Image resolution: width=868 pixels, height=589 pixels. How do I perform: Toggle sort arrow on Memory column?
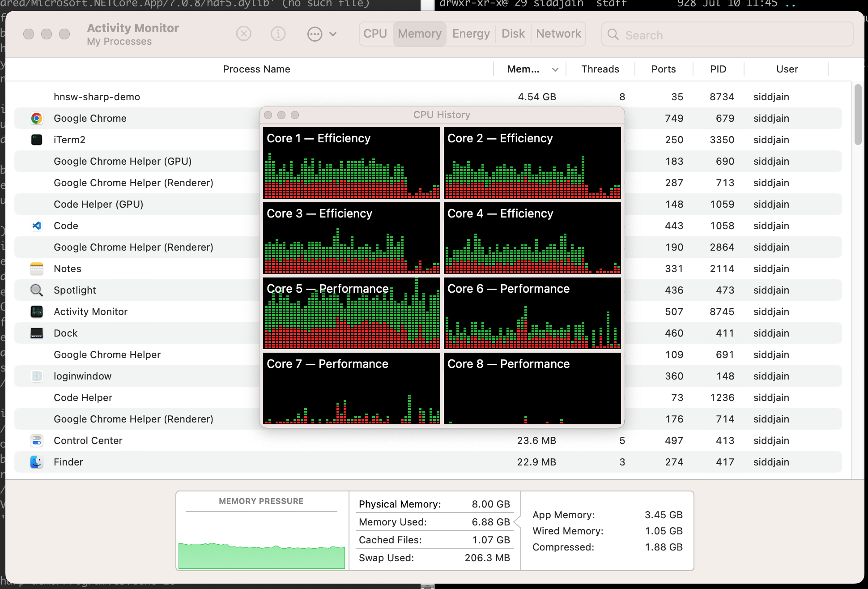pos(555,69)
